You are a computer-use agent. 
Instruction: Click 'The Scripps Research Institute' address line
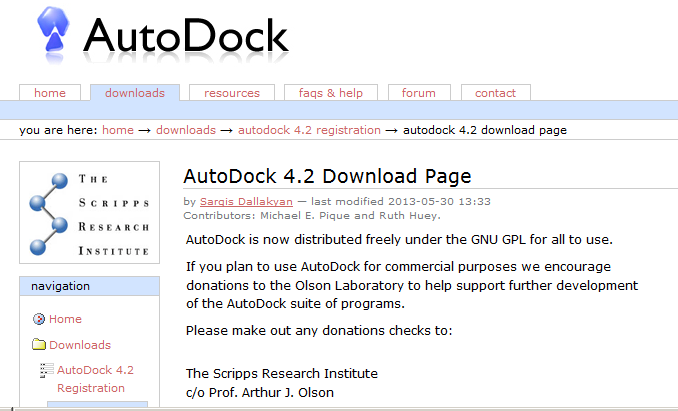pos(282,373)
